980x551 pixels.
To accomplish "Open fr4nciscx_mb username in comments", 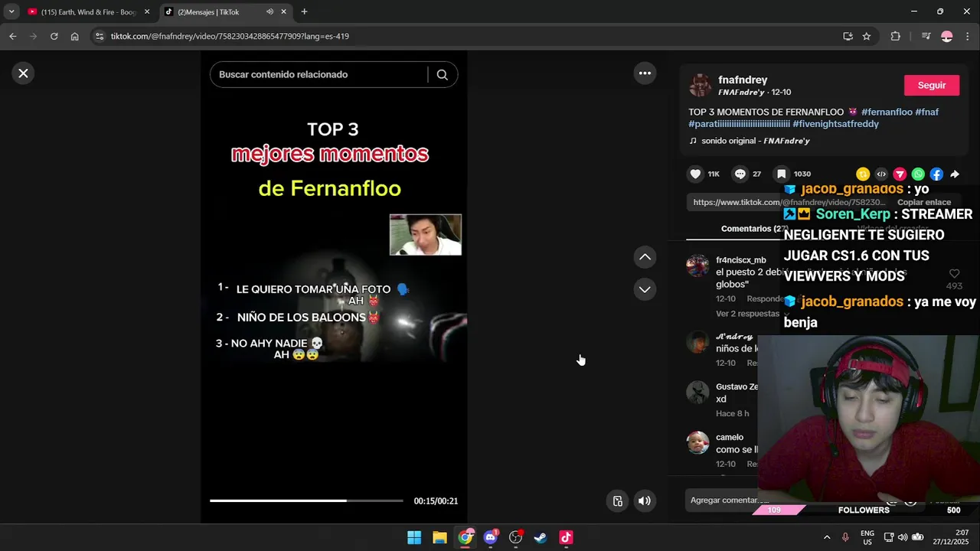I will pyautogui.click(x=740, y=260).
